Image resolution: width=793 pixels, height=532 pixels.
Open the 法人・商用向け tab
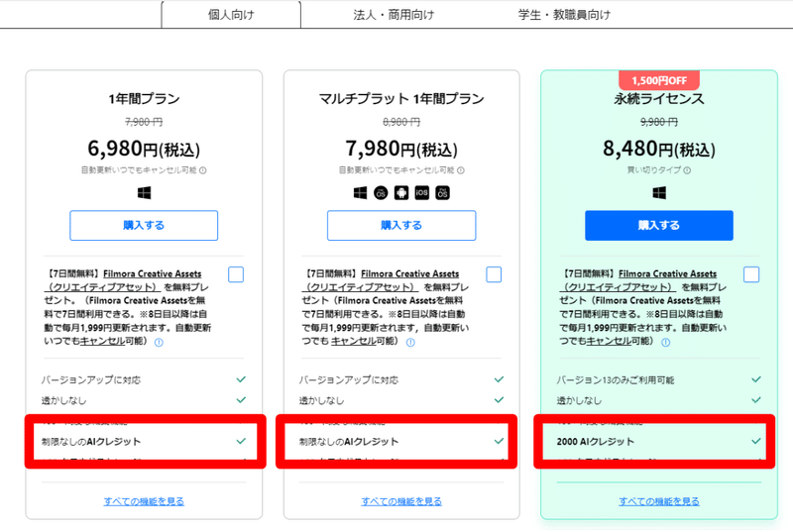pos(394,15)
